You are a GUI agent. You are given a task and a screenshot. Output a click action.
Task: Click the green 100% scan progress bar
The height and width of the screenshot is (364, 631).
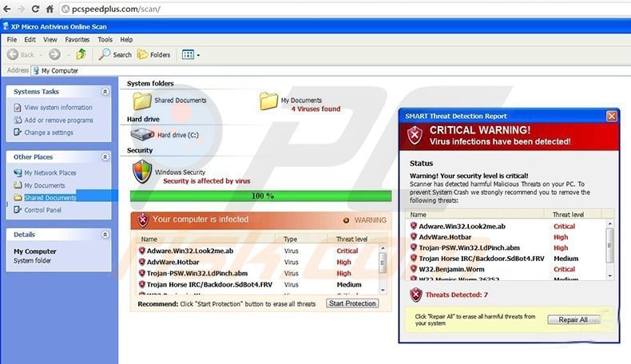point(260,196)
